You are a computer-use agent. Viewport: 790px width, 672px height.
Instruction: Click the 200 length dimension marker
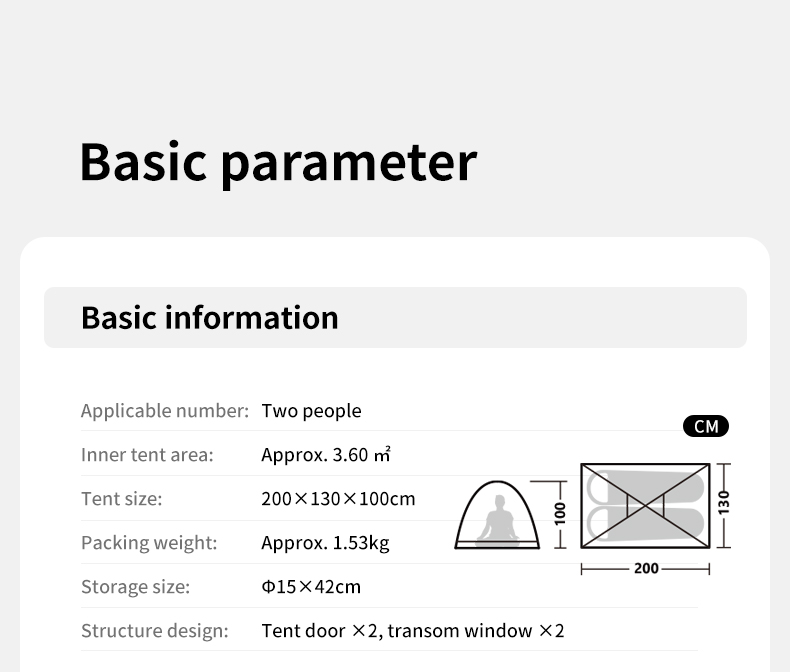pos(645,568)
